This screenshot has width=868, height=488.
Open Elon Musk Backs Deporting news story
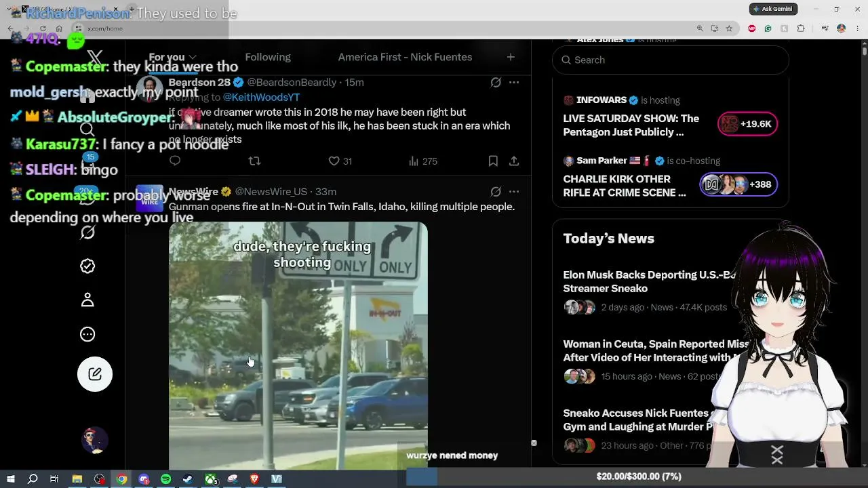[x=649, y=282]
